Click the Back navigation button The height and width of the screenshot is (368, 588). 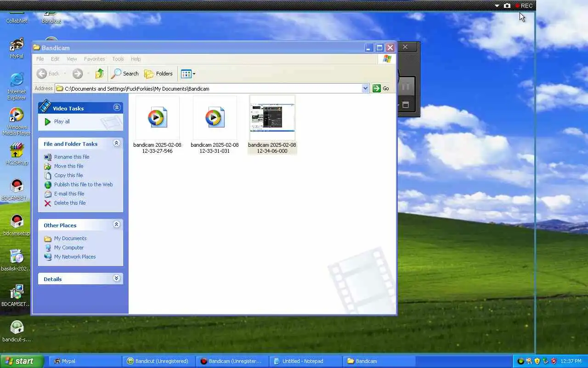48,74
